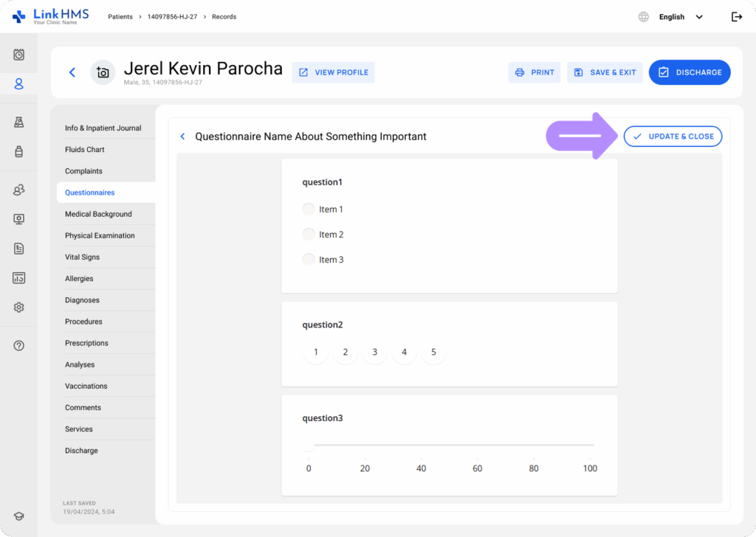756x537 pixels.
Task: Click the settings gear icon in sidebar
Action: coord(19,308)
